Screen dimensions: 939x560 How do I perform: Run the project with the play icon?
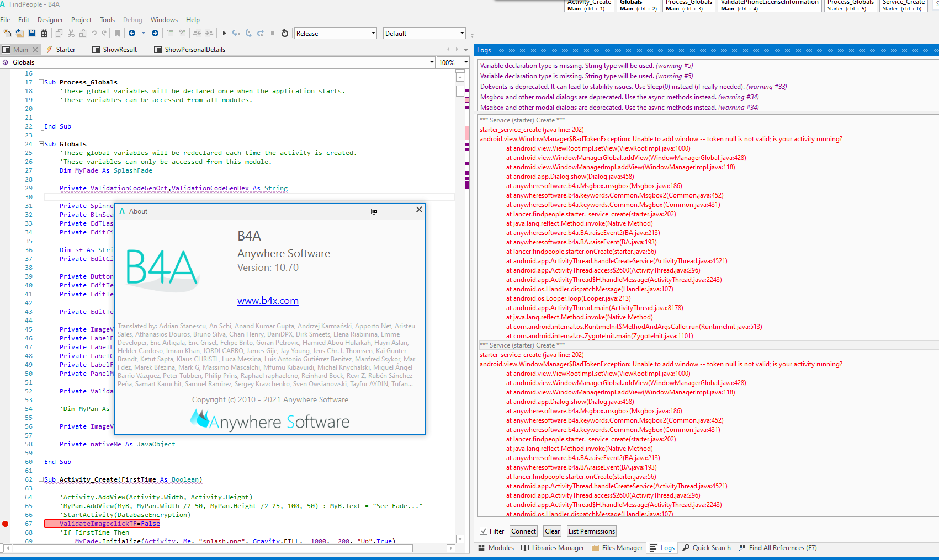click(x=224, y=33)
